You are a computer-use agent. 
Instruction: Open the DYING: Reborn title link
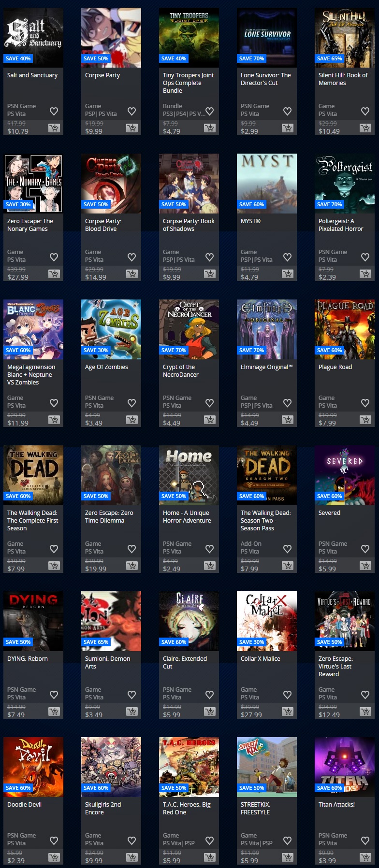click(28, 659)
